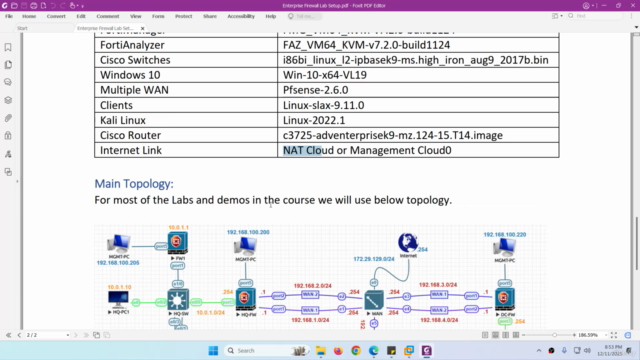Image resolution: width=640 pixels, height=360 pixels.
Task: Open the Home ribbon tab
Action: 29,16
